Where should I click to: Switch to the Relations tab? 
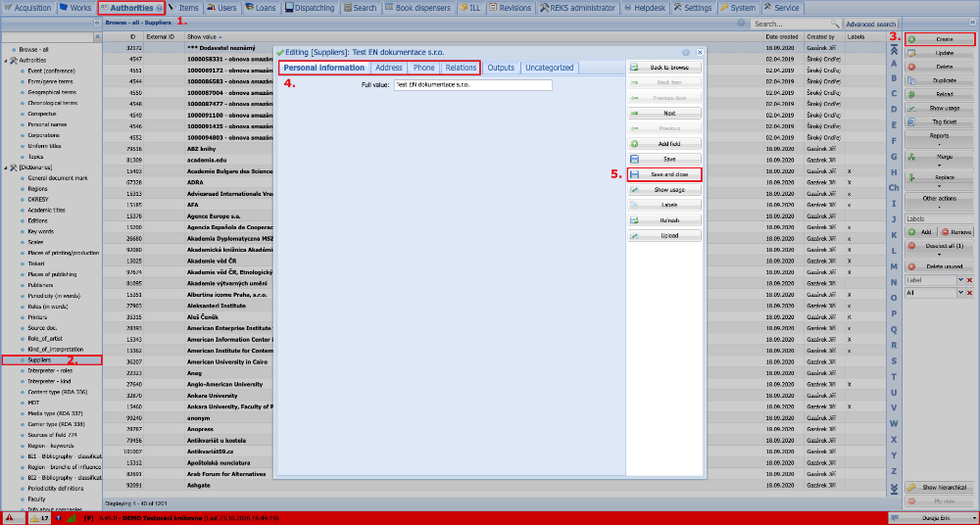tap(462, 68)
